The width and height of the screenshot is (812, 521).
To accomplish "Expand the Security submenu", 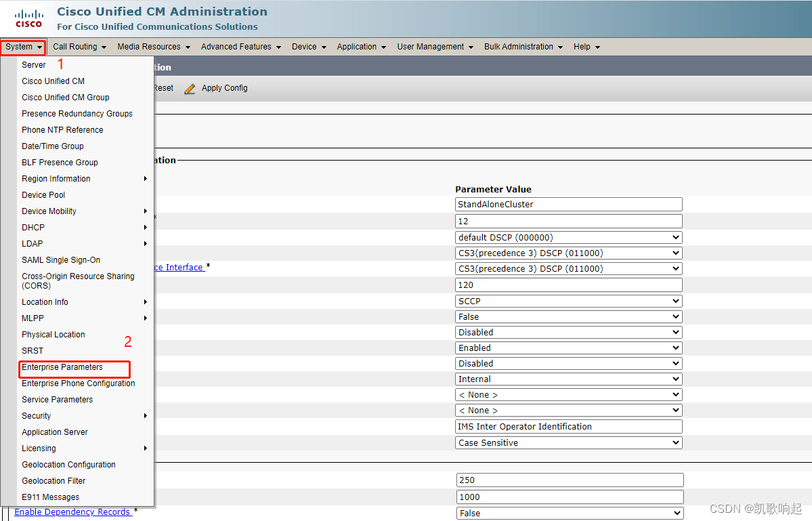I will [x=37, y=415].
